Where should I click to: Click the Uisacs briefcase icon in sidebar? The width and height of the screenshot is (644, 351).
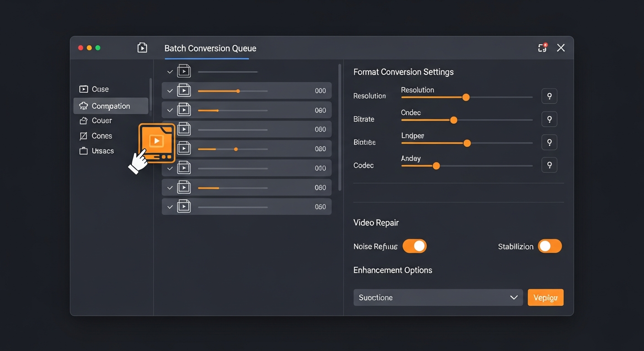(83, 151)
